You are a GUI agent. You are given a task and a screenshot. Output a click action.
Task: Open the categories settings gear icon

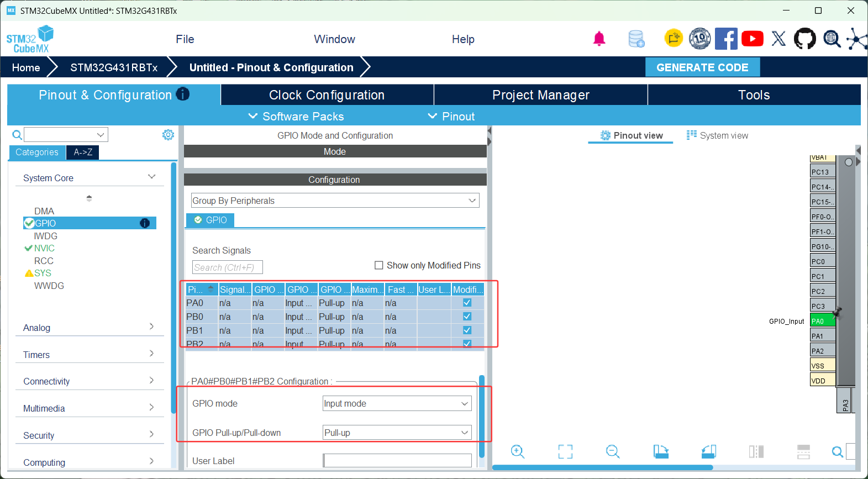click(169, 135)
